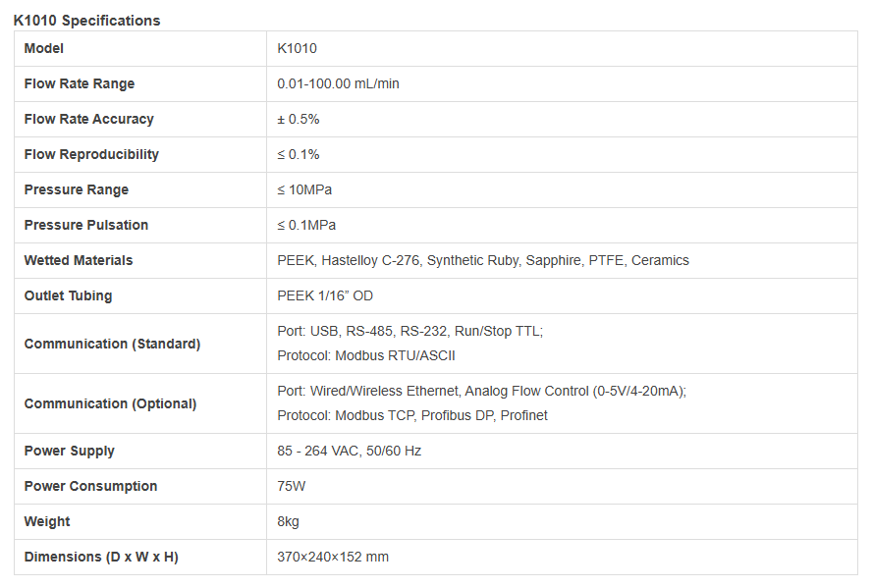Select the 85 - 264 VAC power value
This screenshot has width=873, height=588.
coord(350,451)
